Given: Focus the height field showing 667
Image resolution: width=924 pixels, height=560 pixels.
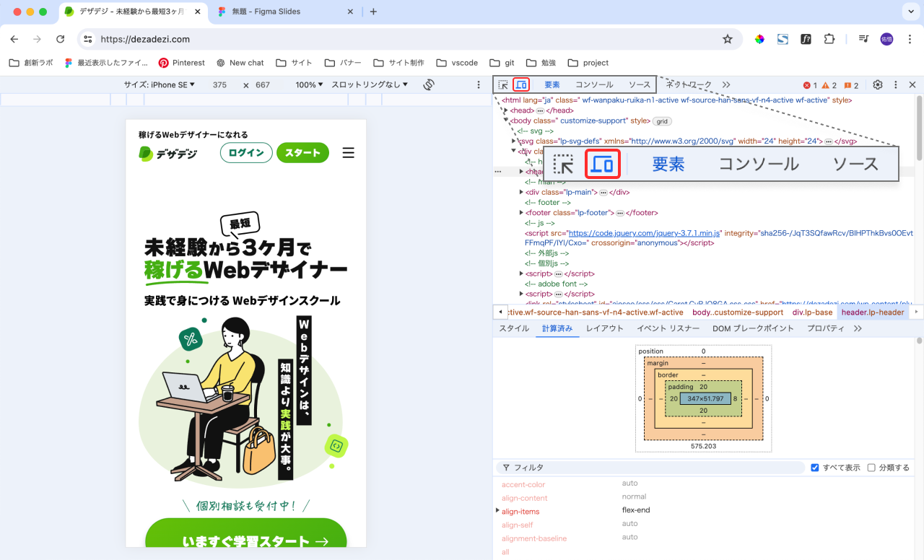Looking at the screenshot, I should (x=263, y=84).
